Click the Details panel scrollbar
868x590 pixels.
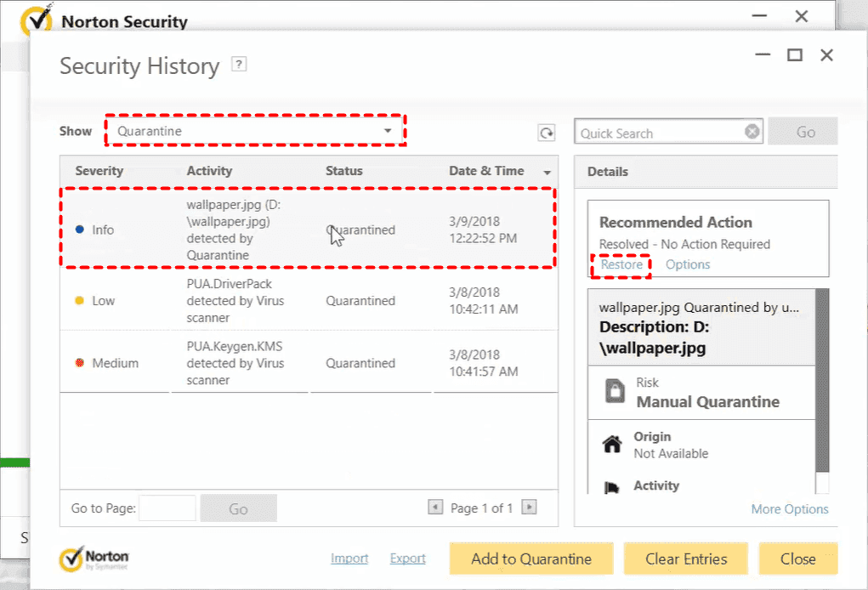[x=822, y=383]
